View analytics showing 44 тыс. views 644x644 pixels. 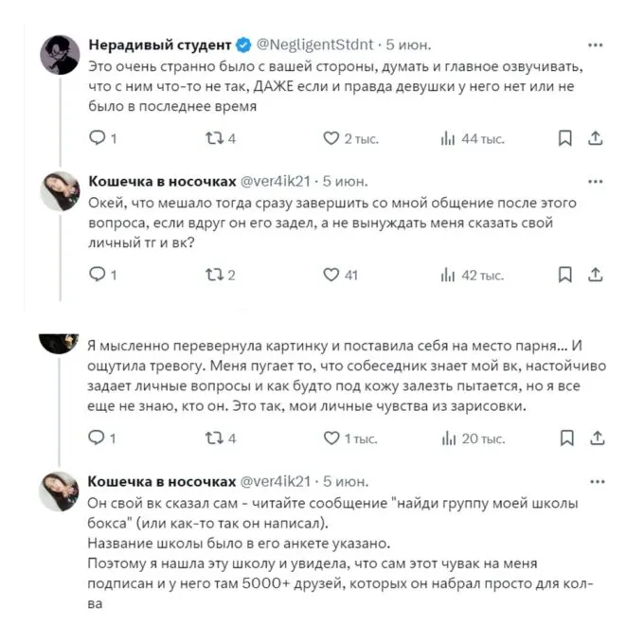(x=449, y=139)
